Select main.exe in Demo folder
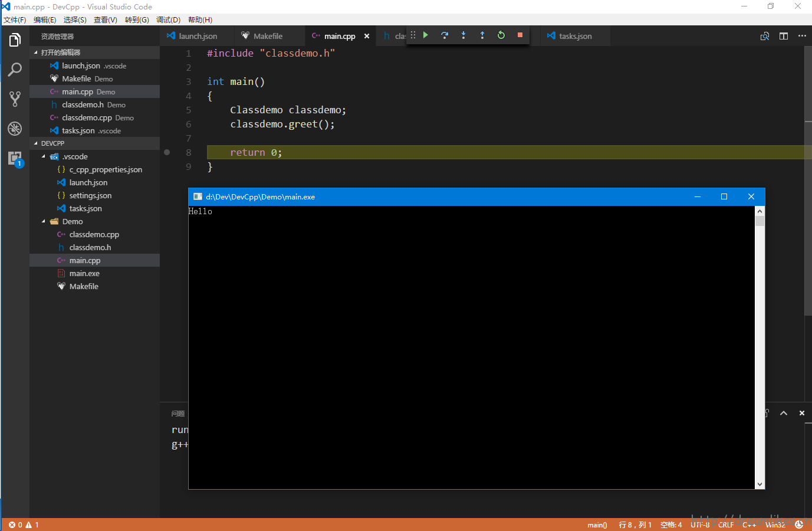The width and height of the screenshot is (812, 531). [94, 273]
